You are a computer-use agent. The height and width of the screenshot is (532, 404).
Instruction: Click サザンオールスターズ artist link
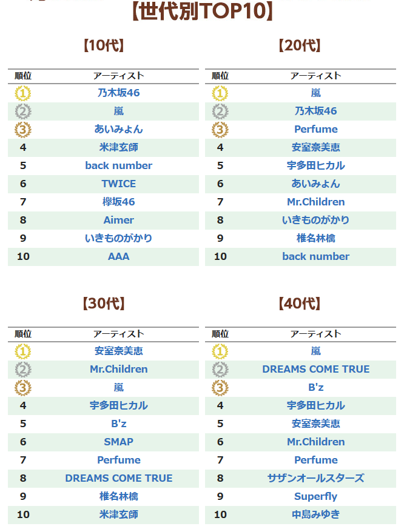pyautogui.click(x=315, y=478)
